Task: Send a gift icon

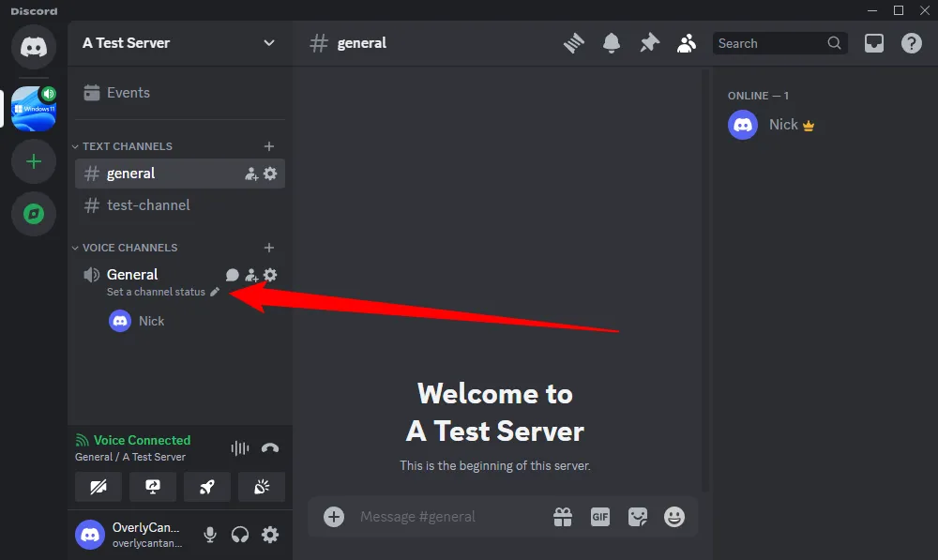Action: 563,517
